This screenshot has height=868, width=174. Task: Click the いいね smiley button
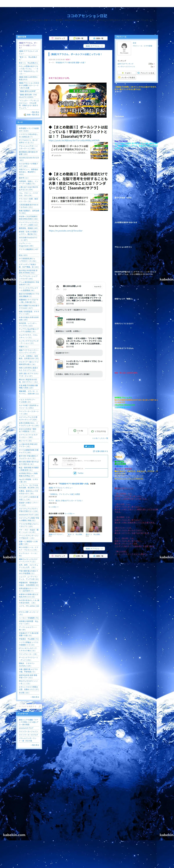(x=78, y=431)
